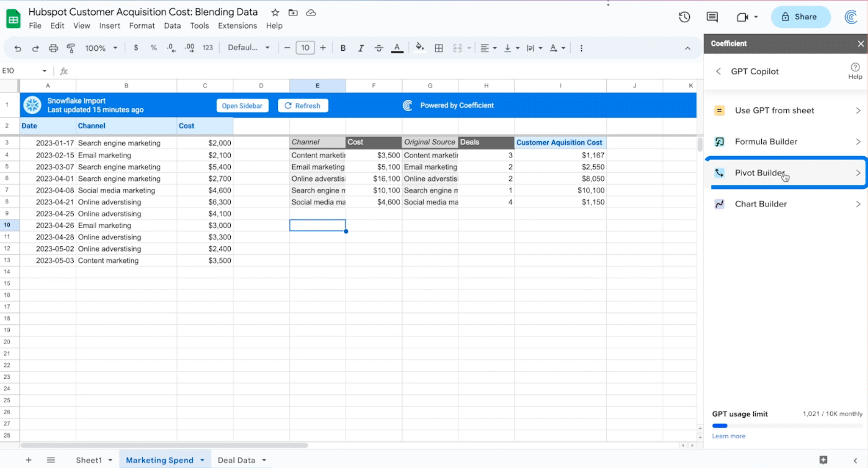Click the Name box showing E10
This screenshot has width=868, height=468.
click(25, 71)
